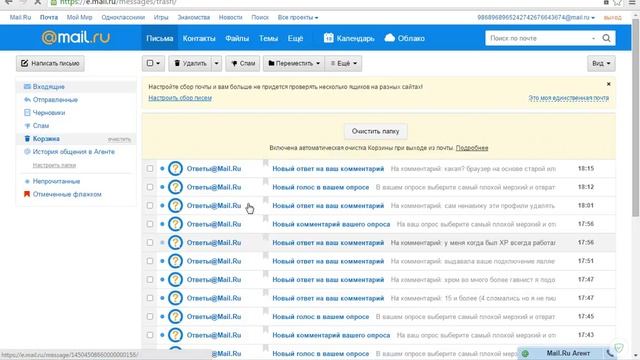
Task: Switch to the Контакты tab
Action: pyautogui.click(x=199, y=38)
